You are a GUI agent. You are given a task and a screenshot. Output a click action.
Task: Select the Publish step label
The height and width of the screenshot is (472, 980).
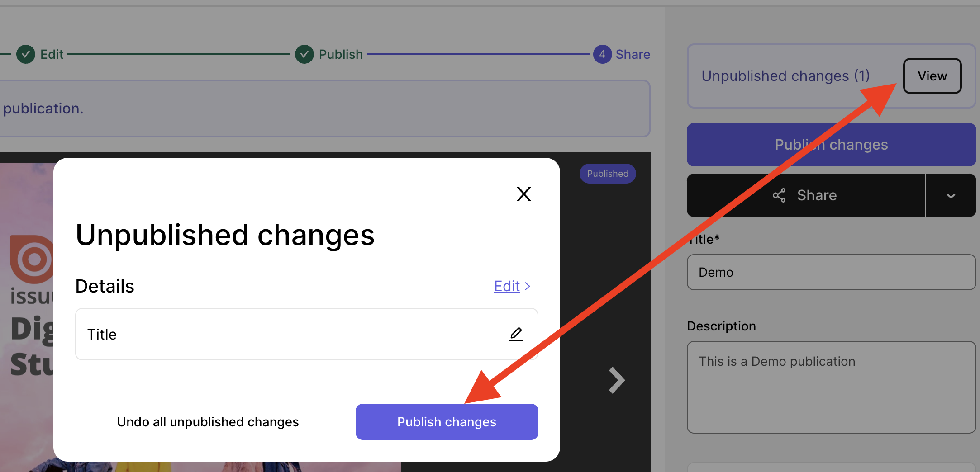[x=341, y=54]
